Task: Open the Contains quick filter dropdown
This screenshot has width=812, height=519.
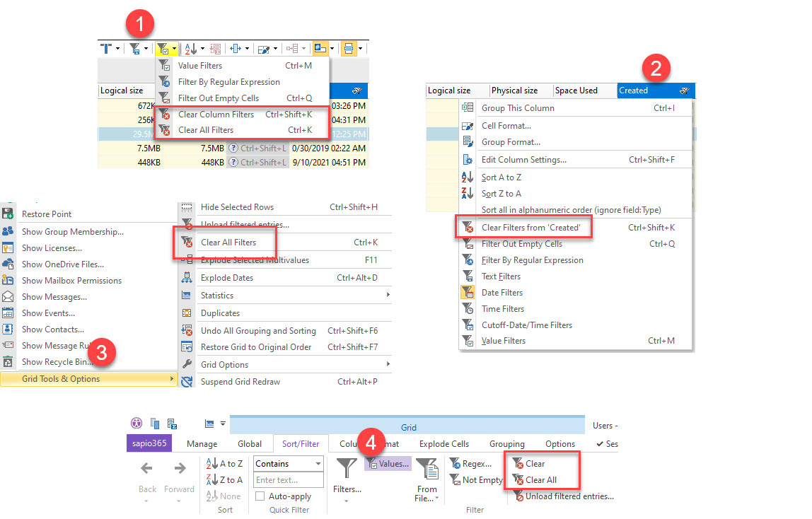Action: coord(287,463)
